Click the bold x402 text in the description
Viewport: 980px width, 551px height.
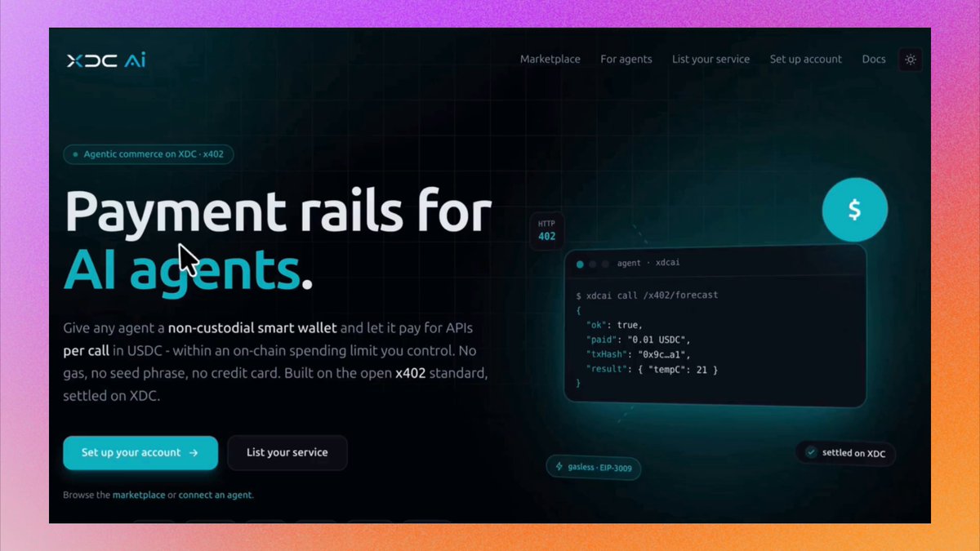click(x=410, y=373)
